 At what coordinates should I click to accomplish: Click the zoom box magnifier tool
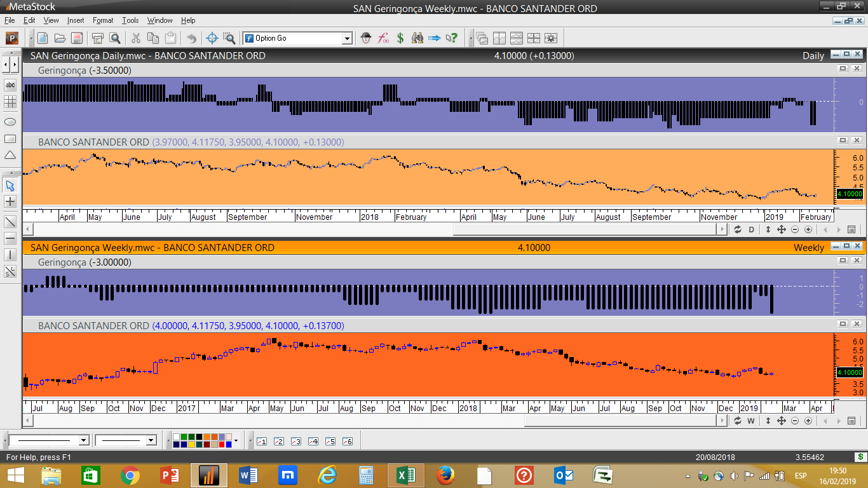(x=229, y=38)
